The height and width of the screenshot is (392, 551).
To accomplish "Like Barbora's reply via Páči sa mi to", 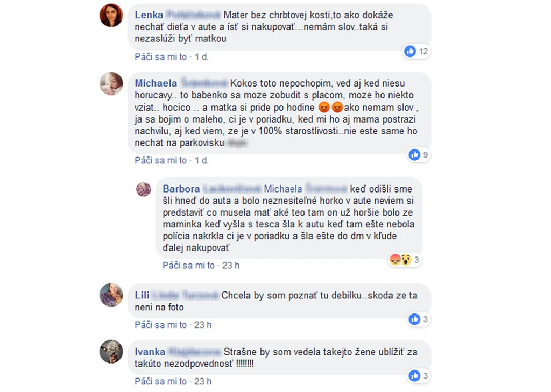I will 188,266.
